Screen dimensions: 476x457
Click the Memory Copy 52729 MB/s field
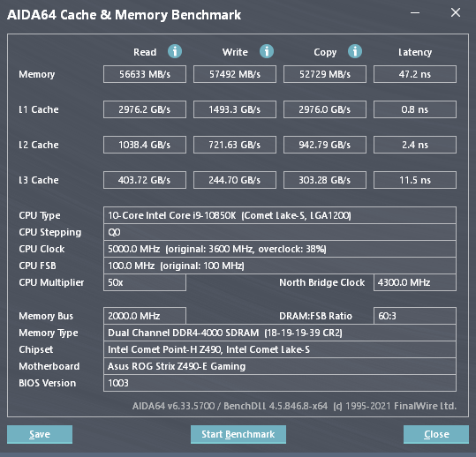[325, 74]
